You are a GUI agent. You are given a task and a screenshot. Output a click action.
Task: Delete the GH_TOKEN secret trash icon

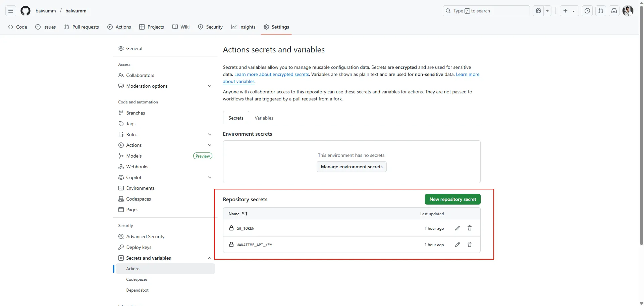point(470,228)
